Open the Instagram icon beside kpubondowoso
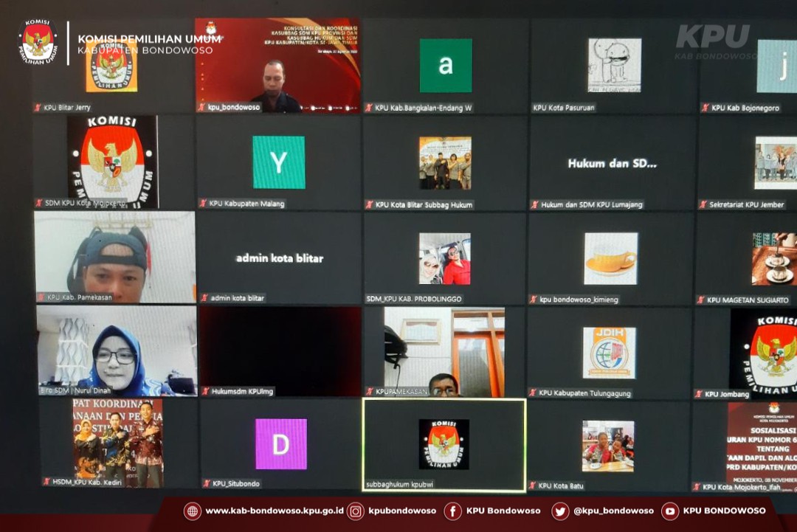 tap(356, 511)
